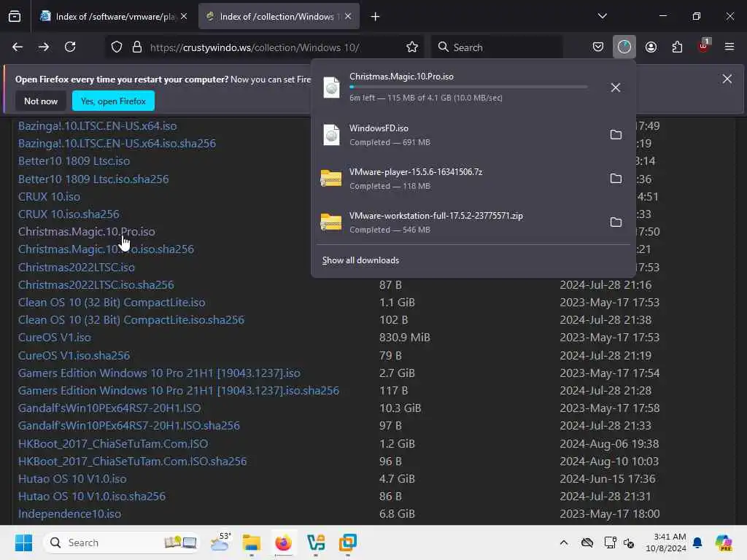The image size is (747, 560).
Task: Open Hutao OS 10 V1.0.iso.sha256 link
Action: point(91,496)
